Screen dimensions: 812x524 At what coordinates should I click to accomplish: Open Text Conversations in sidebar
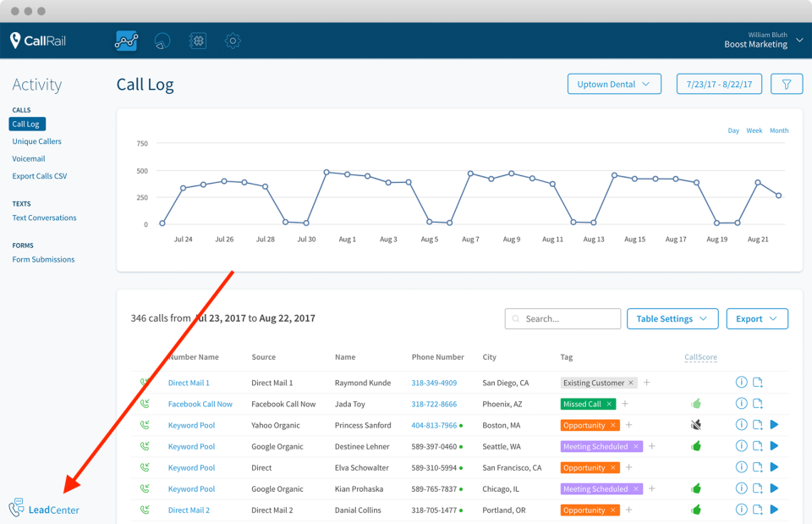pyautogui.click(x=44, y=218)
